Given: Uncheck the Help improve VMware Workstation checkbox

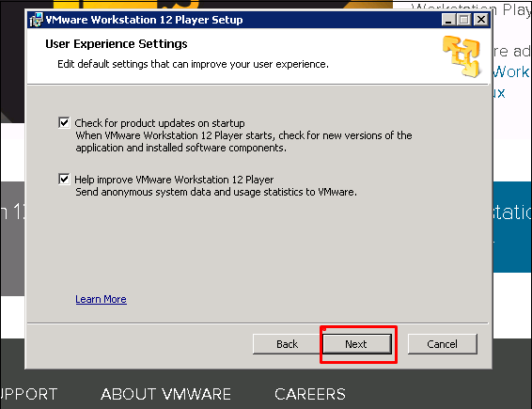Looking at the screenshot, I should click(64, 179).
